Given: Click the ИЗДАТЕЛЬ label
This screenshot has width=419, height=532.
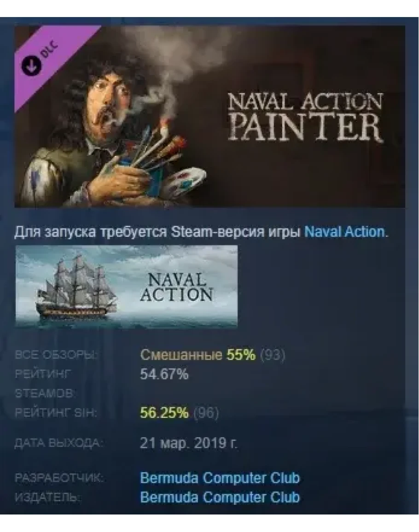Looking at the screenshot, I should 48,498.
